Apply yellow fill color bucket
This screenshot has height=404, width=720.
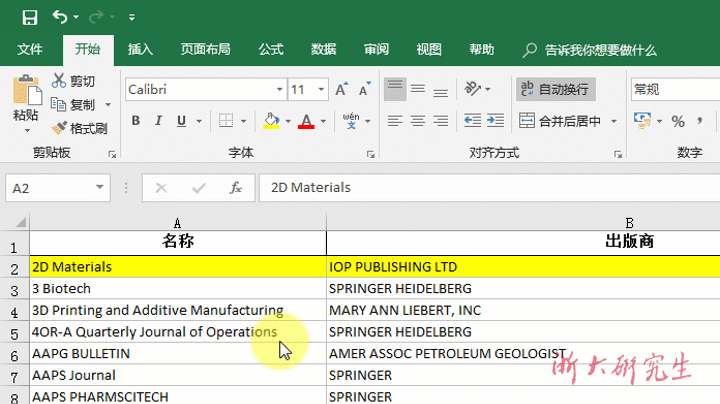(271, 121)
